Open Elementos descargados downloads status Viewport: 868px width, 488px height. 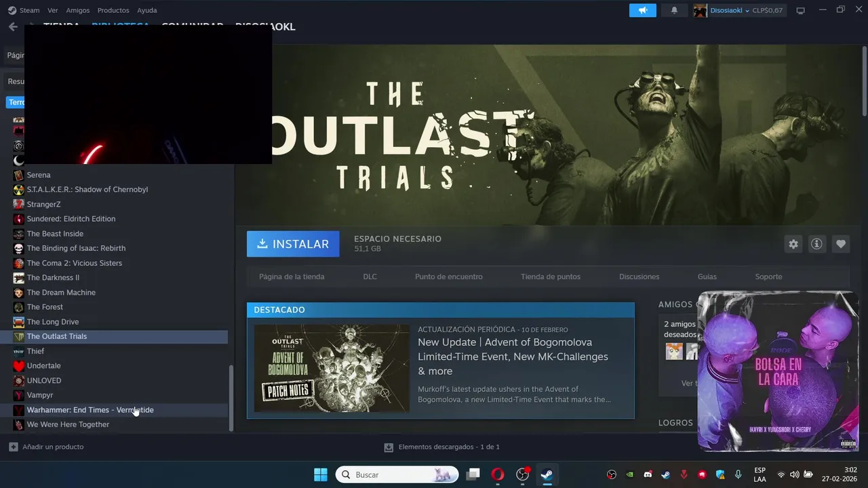tap(441, 447)
